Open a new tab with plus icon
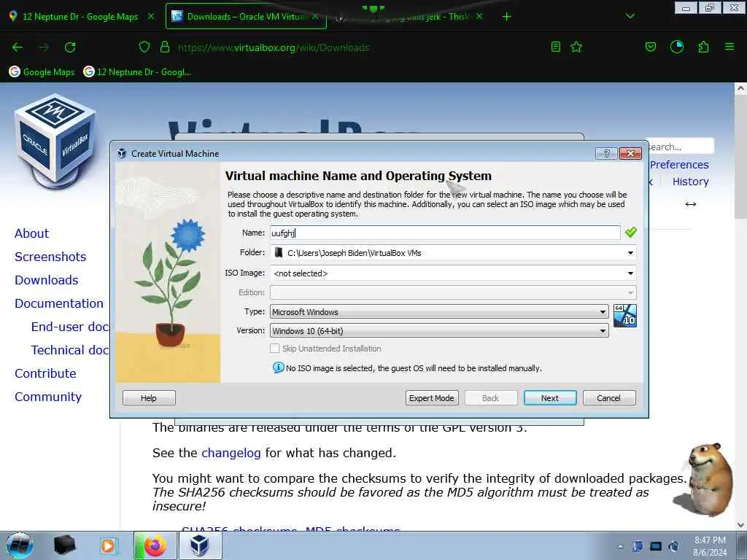Viewport: 747px width, 560px height. coord(506,17)
